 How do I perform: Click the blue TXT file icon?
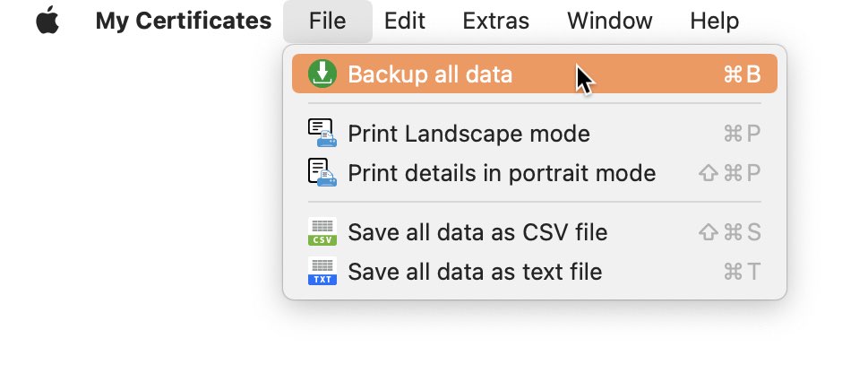click(322, 271)
